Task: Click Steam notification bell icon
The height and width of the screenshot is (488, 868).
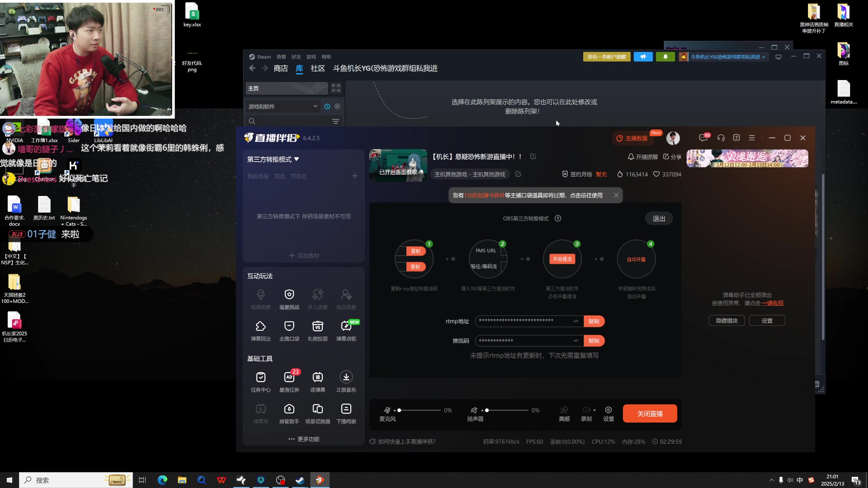Action: 665,57
